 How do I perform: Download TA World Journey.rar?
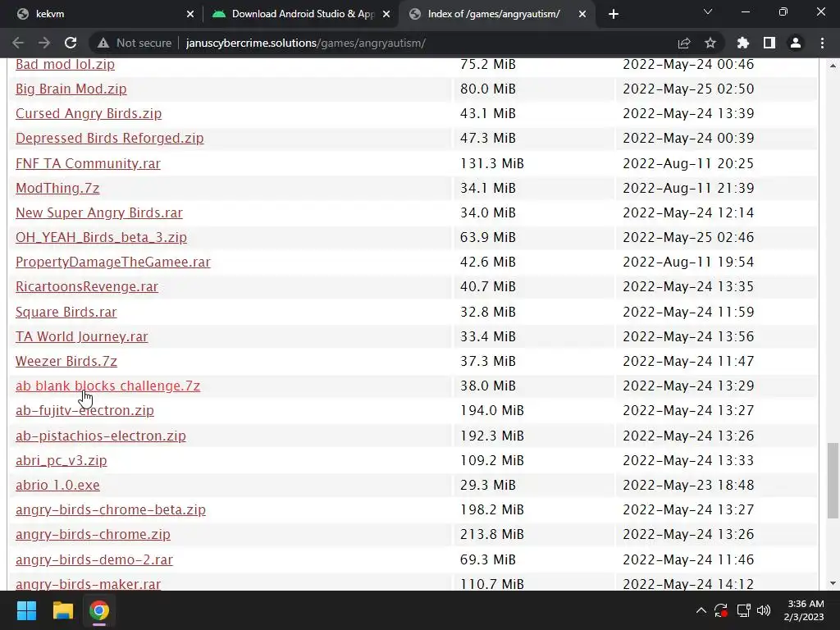tap(81, 336)
